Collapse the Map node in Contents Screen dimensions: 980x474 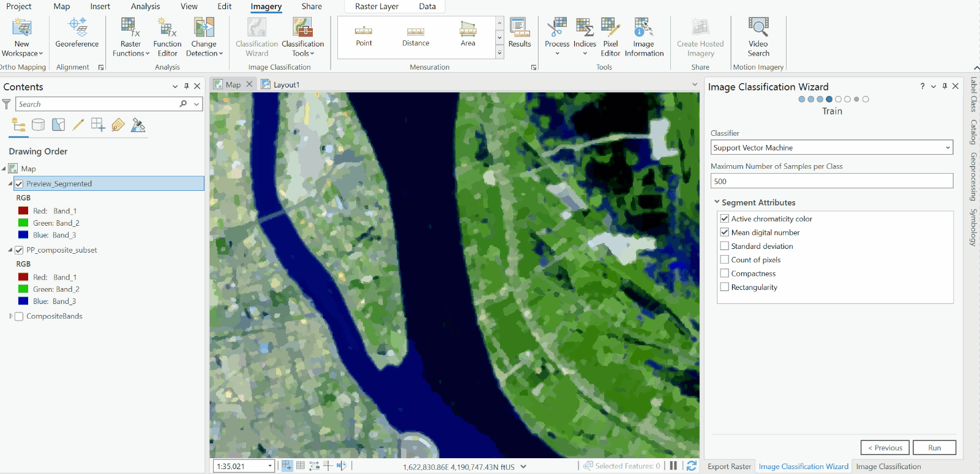(x=4, y=169)
